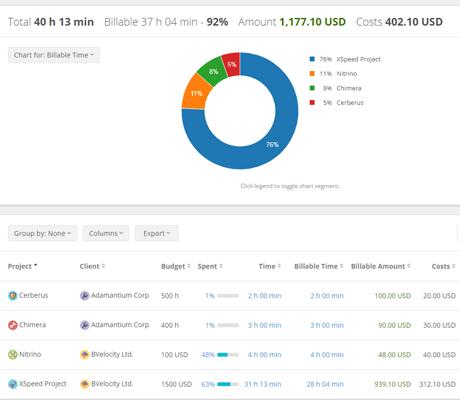Click BVelocity Ltd. icon in XSpeed Project row

click(85, 384)
